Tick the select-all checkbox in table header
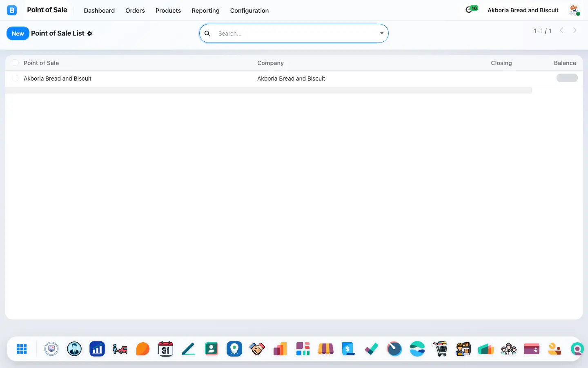The height and width of the screenshot is (368, 588). (x=15, y=63)
